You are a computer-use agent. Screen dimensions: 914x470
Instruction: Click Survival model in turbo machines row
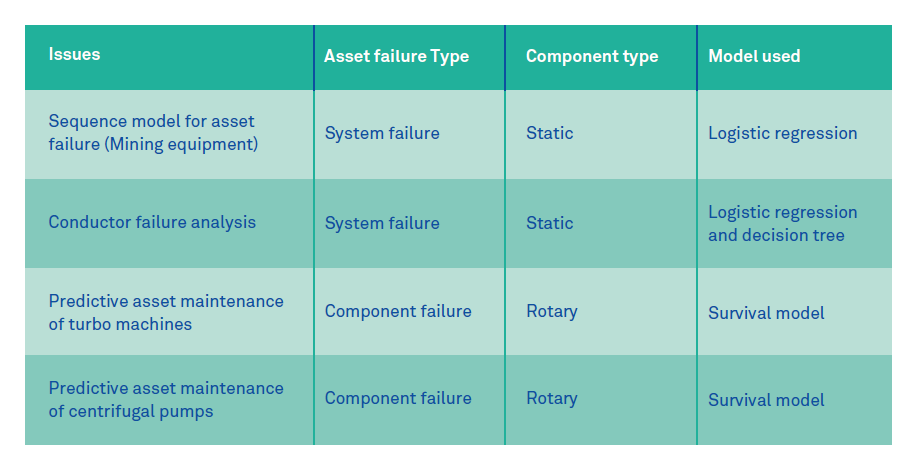point(767,314)
